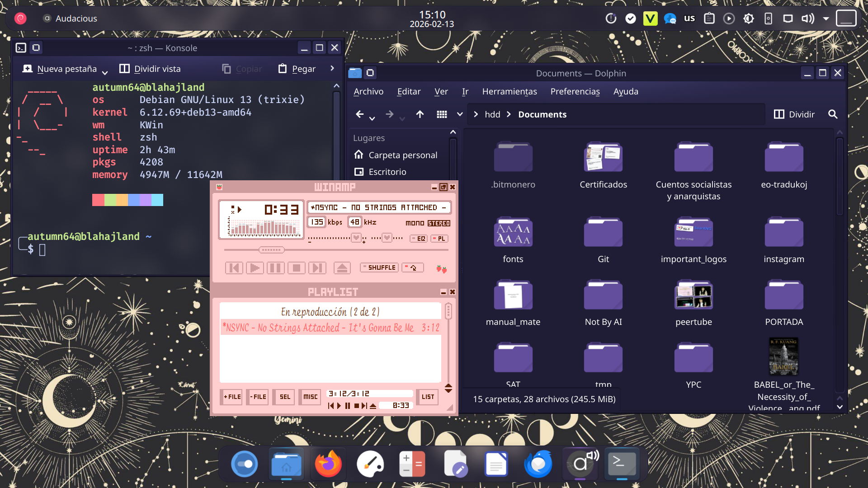Click +FILE button in playlist
The image size is (868, 488).
pos(232,397)
